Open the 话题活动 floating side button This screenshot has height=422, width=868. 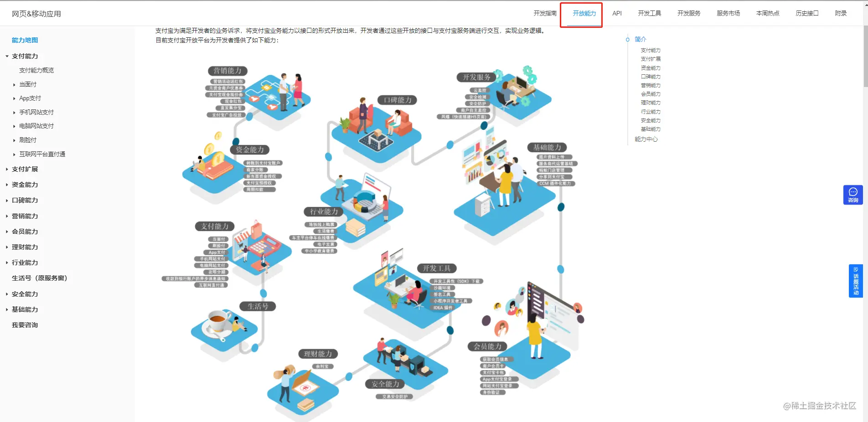[856, 281]
